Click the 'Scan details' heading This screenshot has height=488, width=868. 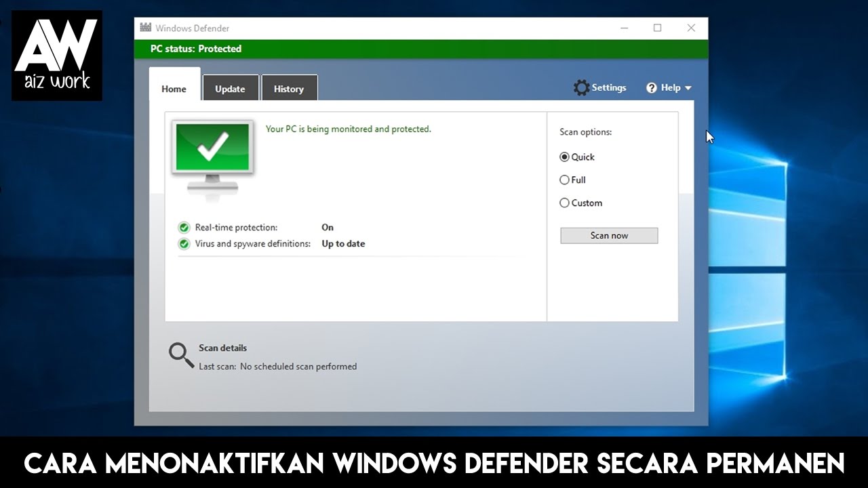pyautogui.click(x=223, y=348)
